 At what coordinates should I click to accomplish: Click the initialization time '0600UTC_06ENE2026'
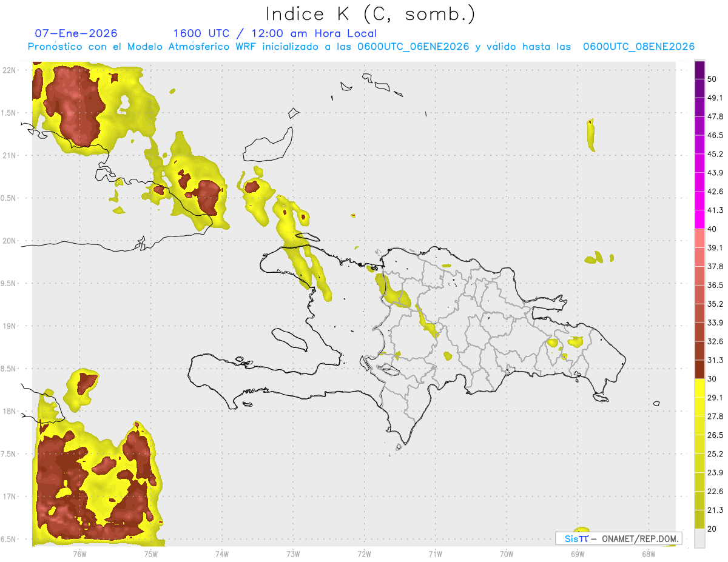pos(413,47)
